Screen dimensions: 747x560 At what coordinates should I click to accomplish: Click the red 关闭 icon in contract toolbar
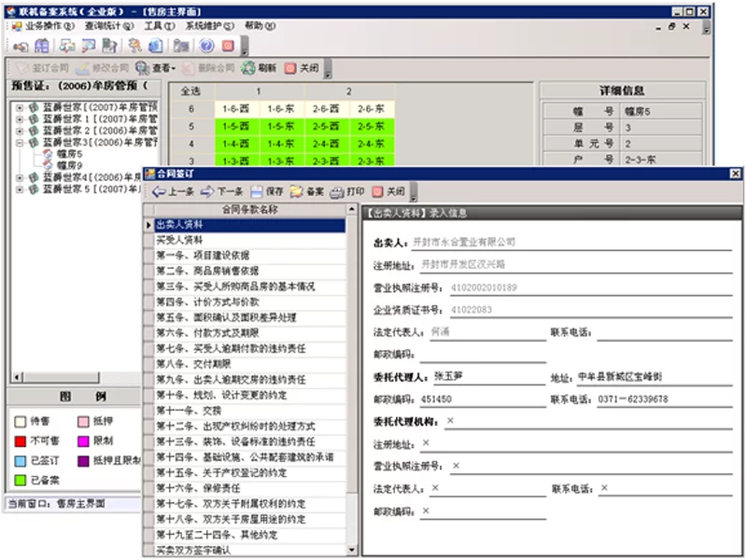(x=377, y=191)
